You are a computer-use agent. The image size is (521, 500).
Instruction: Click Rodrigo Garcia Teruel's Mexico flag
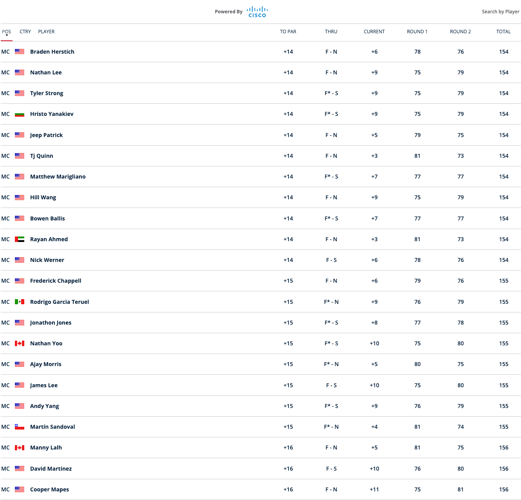pyautogui.click(x=19, y=302)
